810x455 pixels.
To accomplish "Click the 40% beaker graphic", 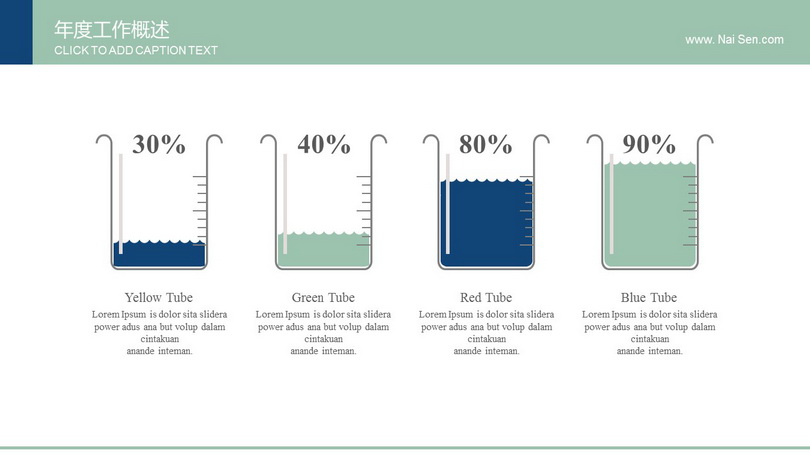I will pyautogui.click(x=323, y=202).
